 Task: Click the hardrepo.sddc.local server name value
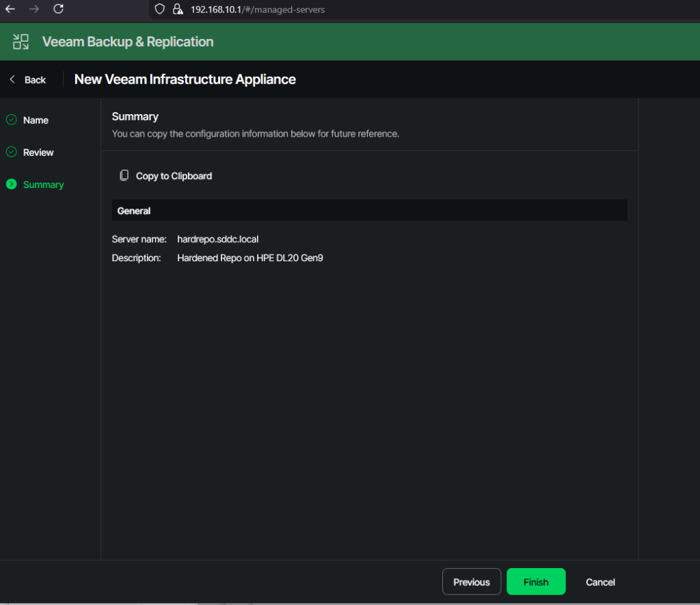point(217,239)
